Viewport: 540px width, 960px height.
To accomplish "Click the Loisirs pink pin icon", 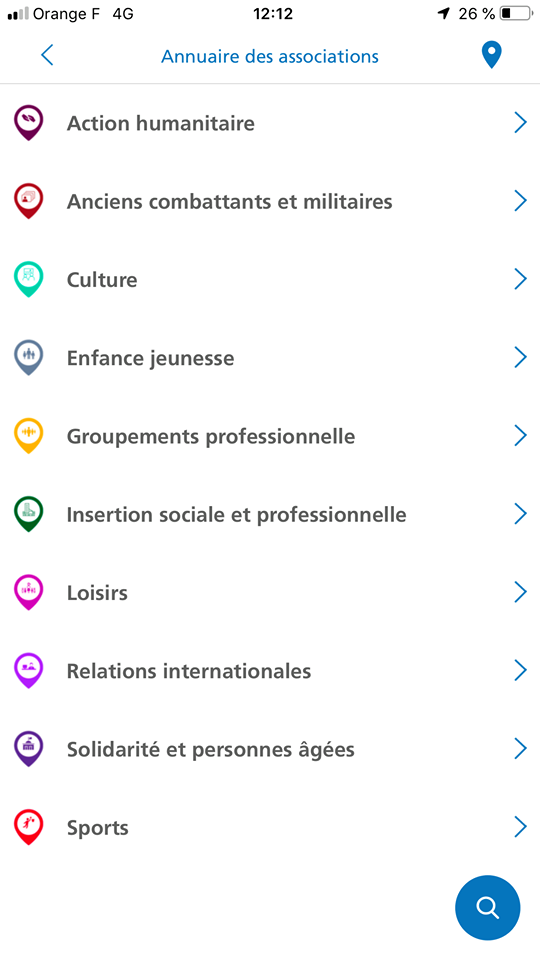I will [x=29, y=593].
